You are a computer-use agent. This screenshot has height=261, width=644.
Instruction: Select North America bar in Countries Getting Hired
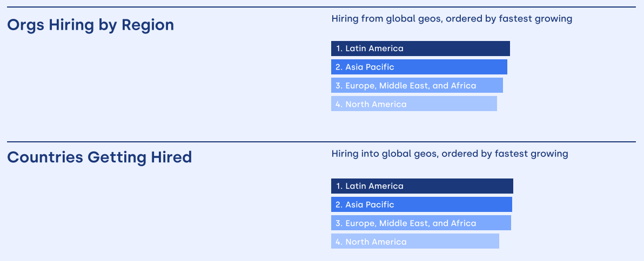[415, 242]
